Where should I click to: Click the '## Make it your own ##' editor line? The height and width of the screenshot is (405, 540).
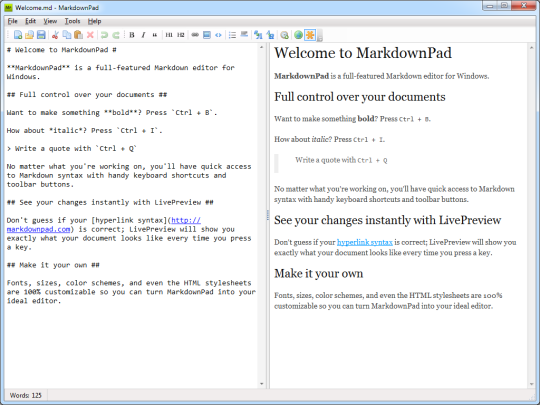pyautogui.click(x=53, y=265)
